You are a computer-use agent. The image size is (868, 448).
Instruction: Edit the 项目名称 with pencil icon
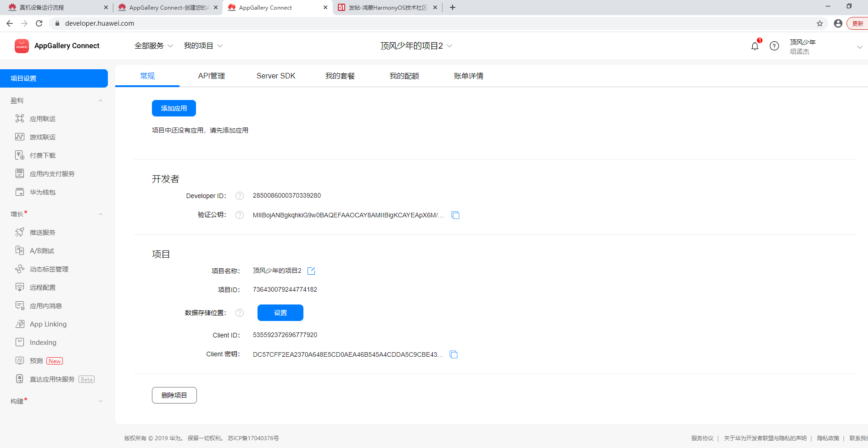click(x=311, y=271)
